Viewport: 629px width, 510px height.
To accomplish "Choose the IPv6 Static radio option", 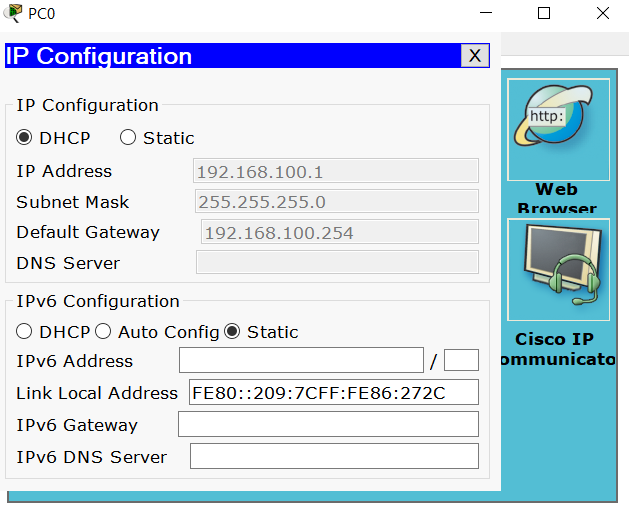I will (x=232, y=332).
